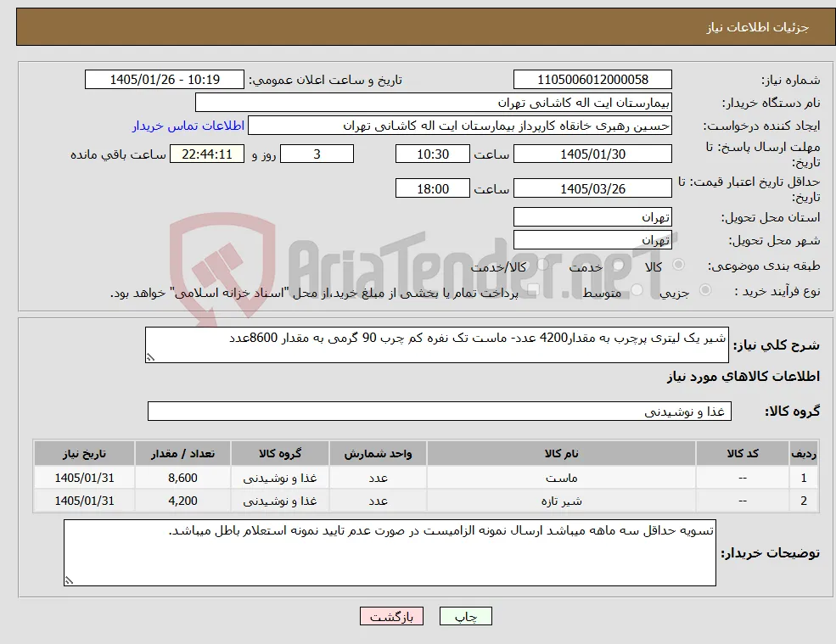Click the description box resize handle

click(x=150, y=357)
